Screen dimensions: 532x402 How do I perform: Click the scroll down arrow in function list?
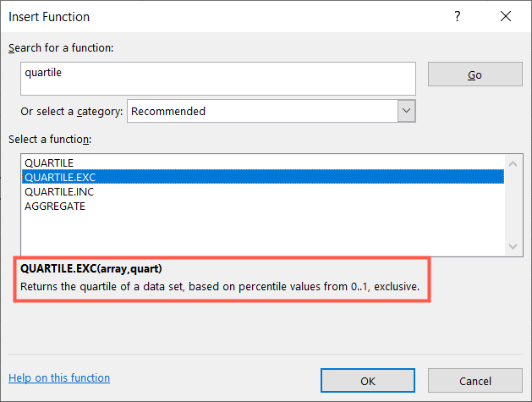(513, 245)
